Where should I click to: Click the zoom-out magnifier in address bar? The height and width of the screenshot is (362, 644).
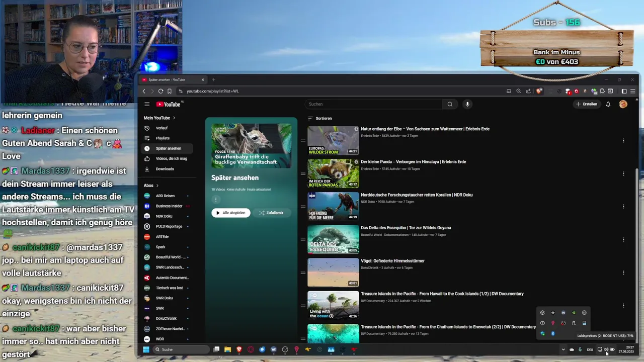518,91
